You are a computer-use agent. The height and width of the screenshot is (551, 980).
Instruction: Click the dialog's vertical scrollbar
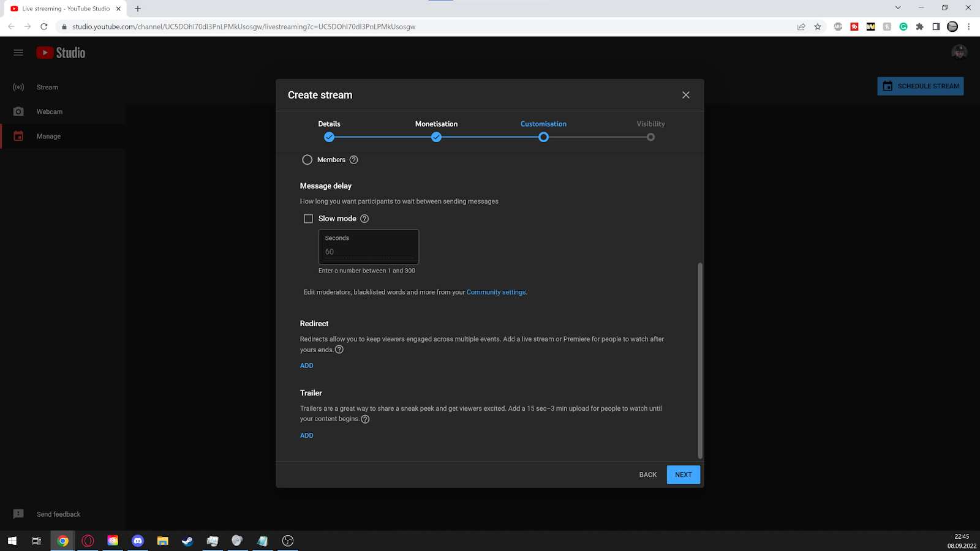(700, 360)
